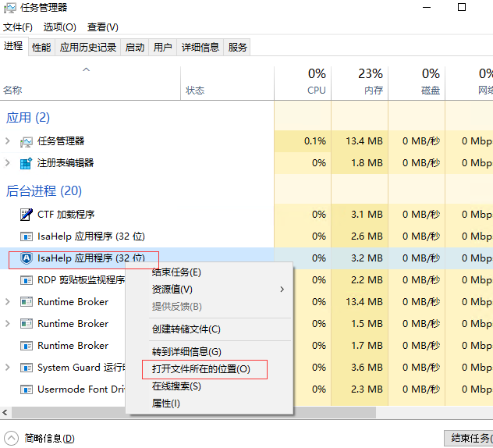Screen dimensions: 493x448
Task: Click the 任务管理器 process icon
Action: coord(26,141)
